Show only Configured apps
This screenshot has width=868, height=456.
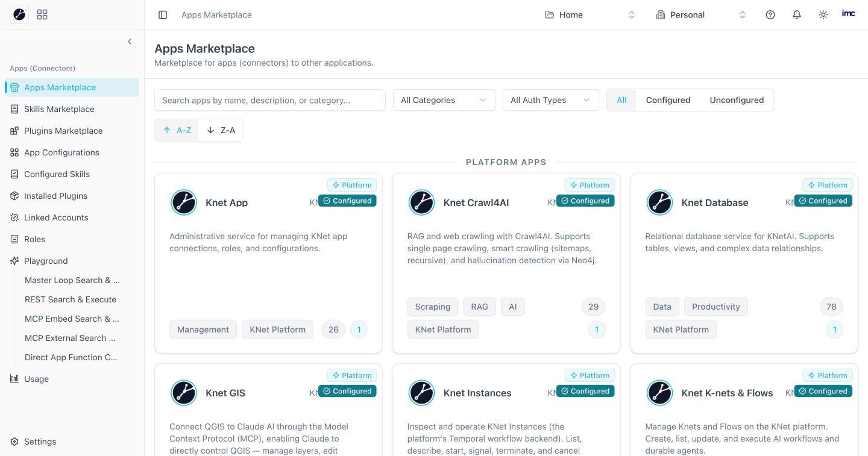tap(668, 100)
